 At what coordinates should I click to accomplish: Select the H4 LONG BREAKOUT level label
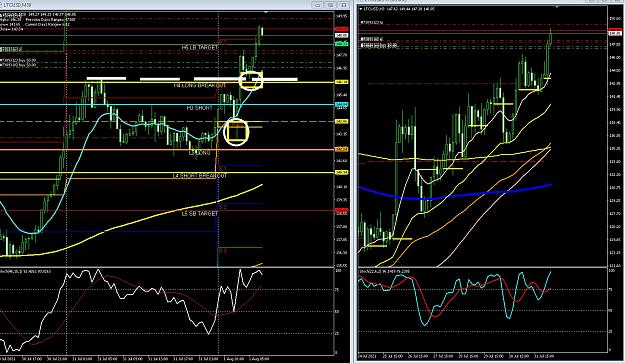[x=200, y=86]
